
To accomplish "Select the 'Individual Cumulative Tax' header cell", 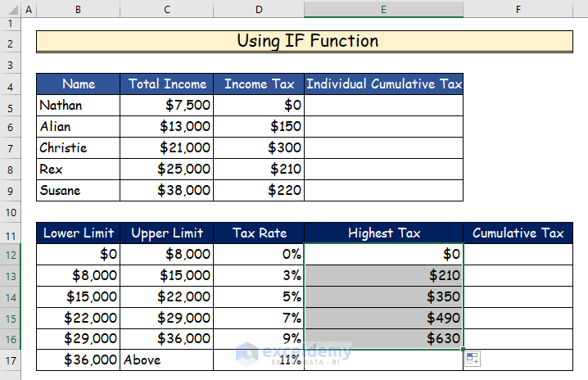I will (x=383, y=84).
